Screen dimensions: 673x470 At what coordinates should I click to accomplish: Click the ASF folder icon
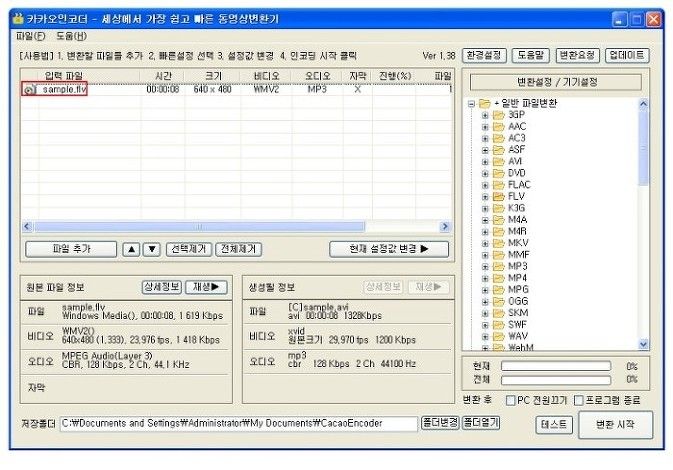[498, 150]
